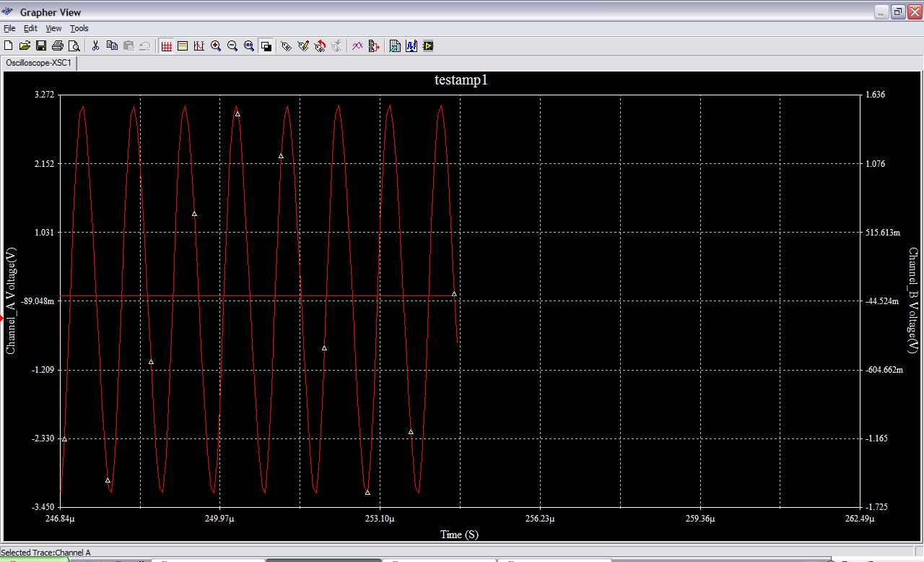The width and height of the screenshot is (924, 562).
Task: Zoom out with the minus magnifier
Action: click(232, 46)
